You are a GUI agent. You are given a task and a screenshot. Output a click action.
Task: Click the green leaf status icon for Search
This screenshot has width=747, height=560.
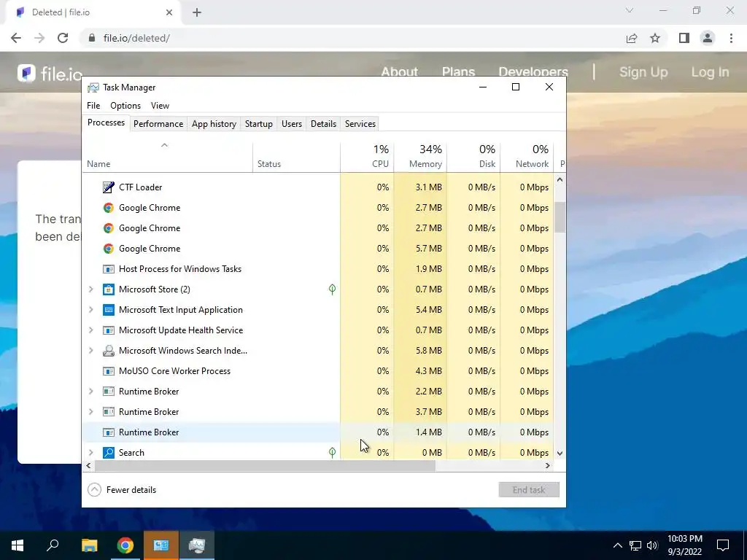(332, 452)
